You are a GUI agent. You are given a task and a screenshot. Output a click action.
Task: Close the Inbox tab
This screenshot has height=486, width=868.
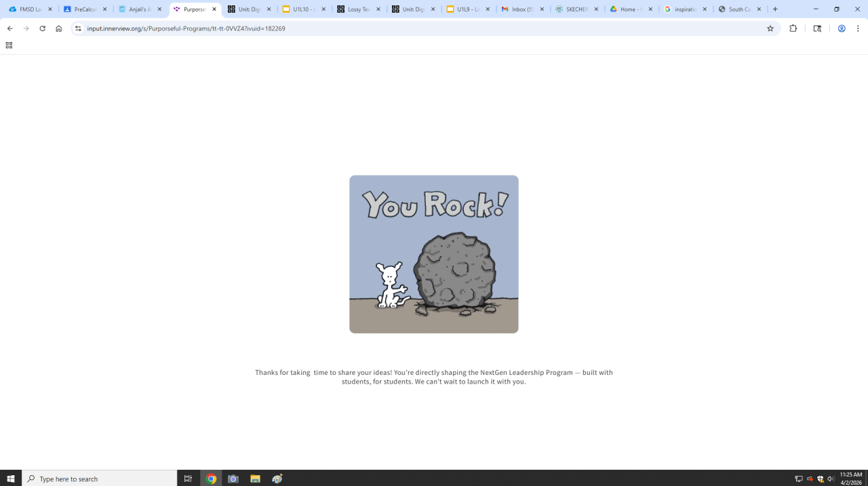542,9
